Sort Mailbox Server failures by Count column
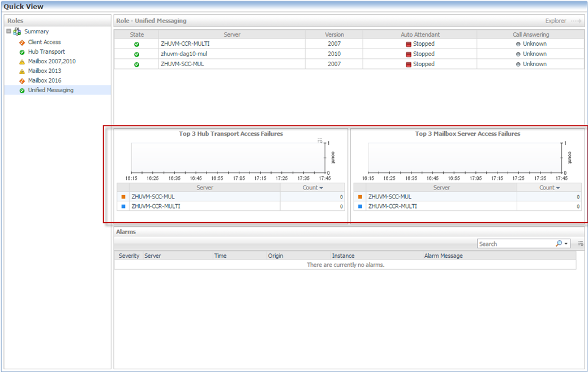 point(549,188)
